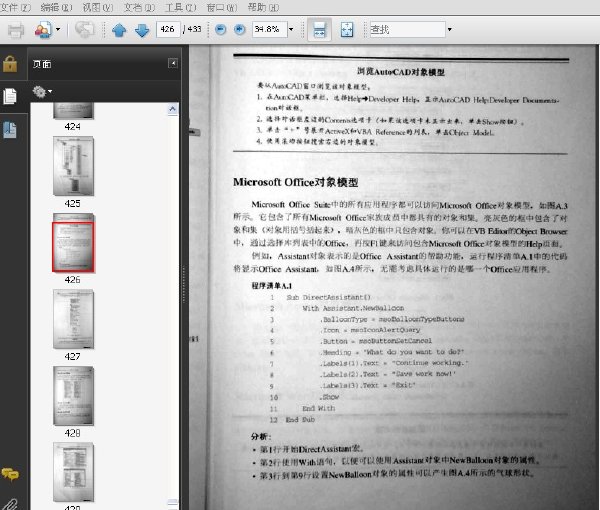600x510 pixels.
Task: Select the page 428 thumbnail
Action: (x=73, y=396)
